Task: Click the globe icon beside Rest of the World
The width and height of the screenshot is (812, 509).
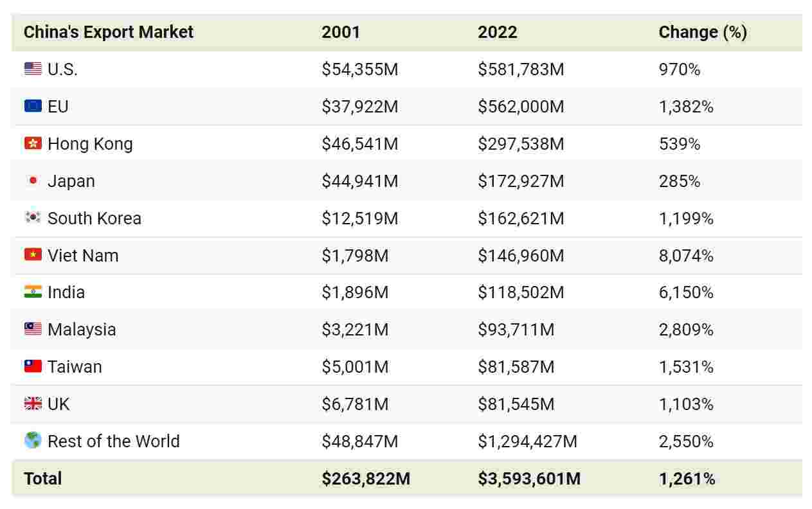Action: 33,441
